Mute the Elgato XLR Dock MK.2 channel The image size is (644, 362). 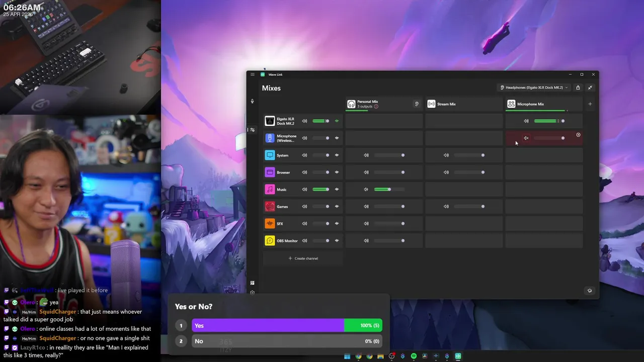[x=304, y=121]
